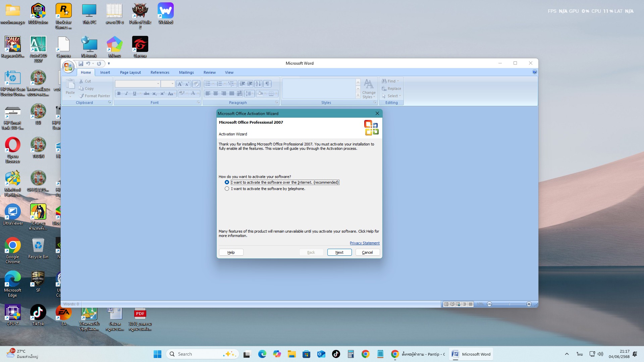Click the Clear Formatting eraser icon
This screenshot has width=644, height=362.
point(196,84)
